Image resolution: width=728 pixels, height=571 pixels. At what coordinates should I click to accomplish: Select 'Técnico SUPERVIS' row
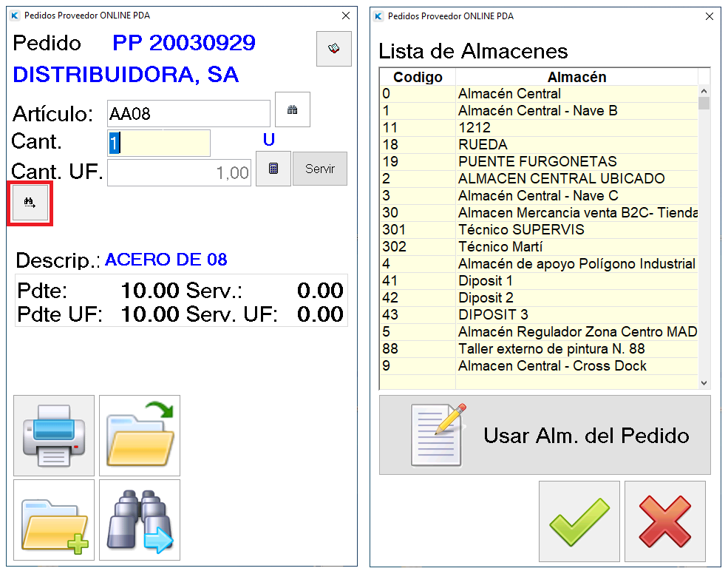pyautogui.click(x=539, y=229)
